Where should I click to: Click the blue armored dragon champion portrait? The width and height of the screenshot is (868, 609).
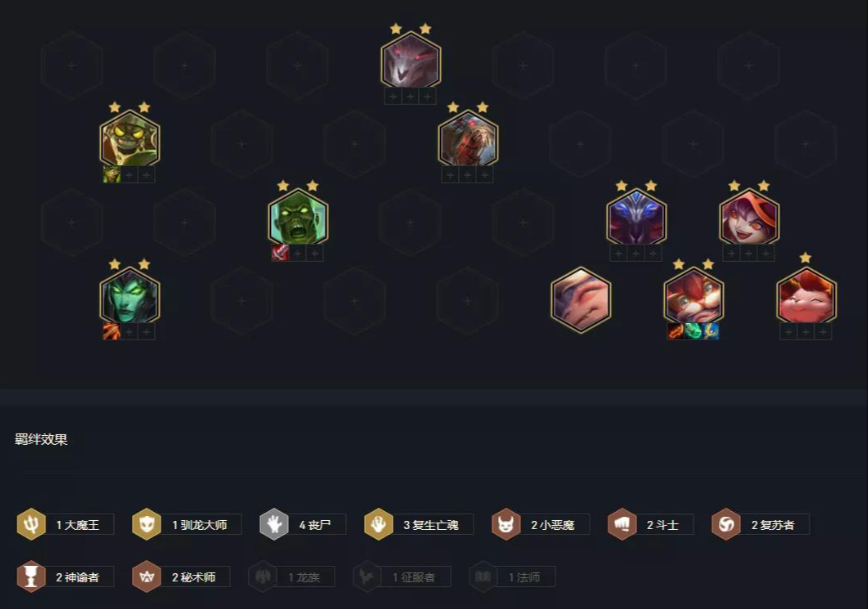(636, 217)
